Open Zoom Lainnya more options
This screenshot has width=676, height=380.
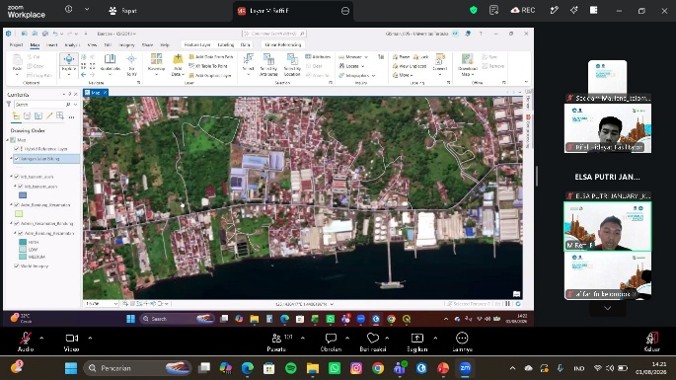click(462, 342)
